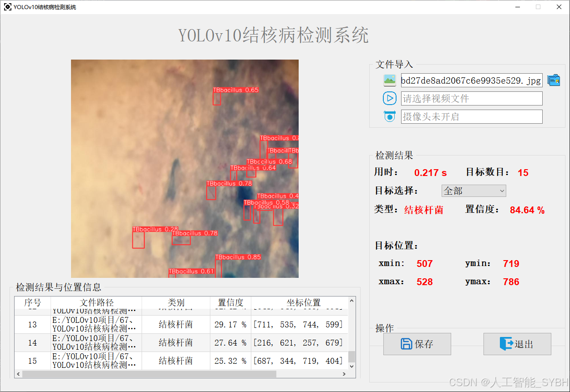Minimize the YOLOv10 window
Image resolution: width=570 pixels, height=392 pixels.
point(518,7)
